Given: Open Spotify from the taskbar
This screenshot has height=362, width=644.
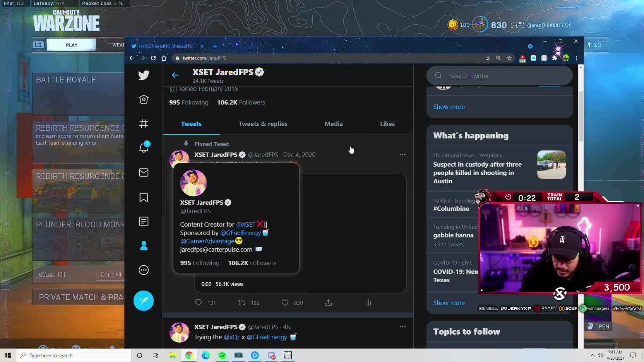Looking at the screenshot, I should click(x=222, y=355).
